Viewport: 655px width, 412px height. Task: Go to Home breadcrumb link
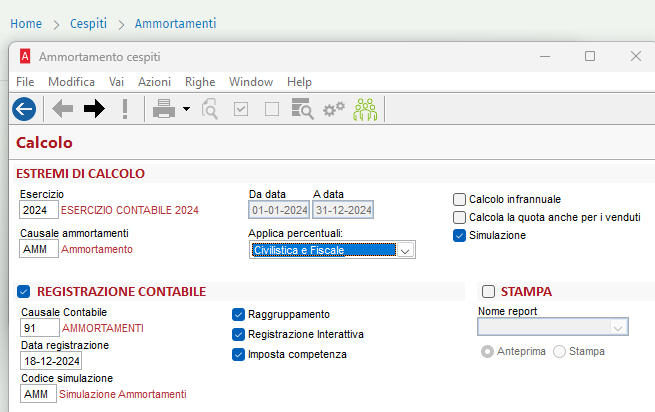(x=26, y=24)
